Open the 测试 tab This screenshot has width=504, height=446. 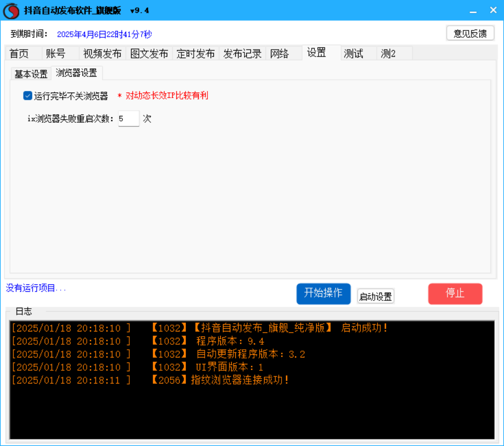point(358,53)
